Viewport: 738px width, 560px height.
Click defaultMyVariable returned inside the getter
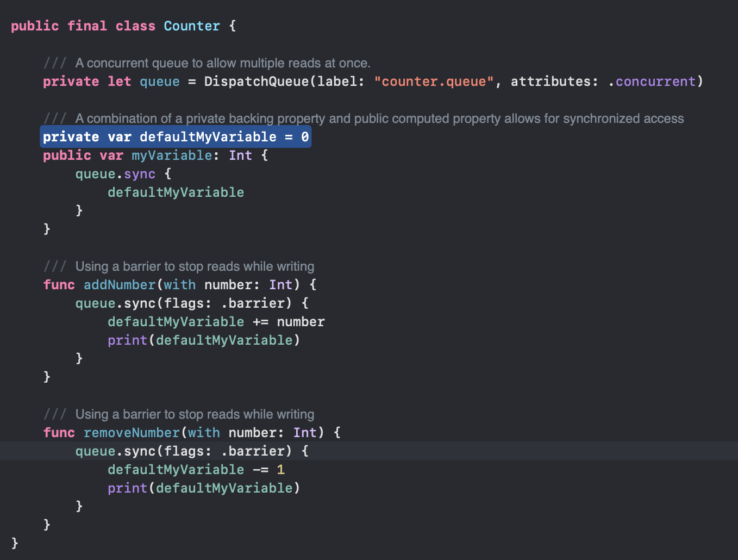click(x=176, y=192)
